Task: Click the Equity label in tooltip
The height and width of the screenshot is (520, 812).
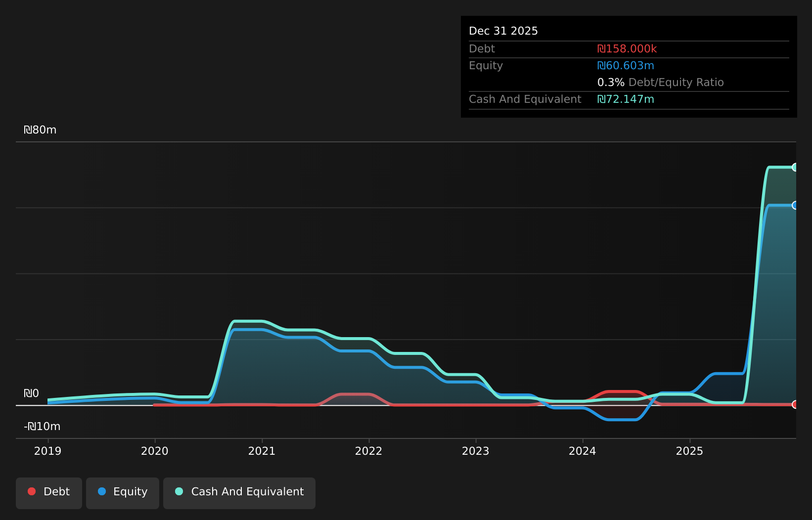Action: coord(486,65)
